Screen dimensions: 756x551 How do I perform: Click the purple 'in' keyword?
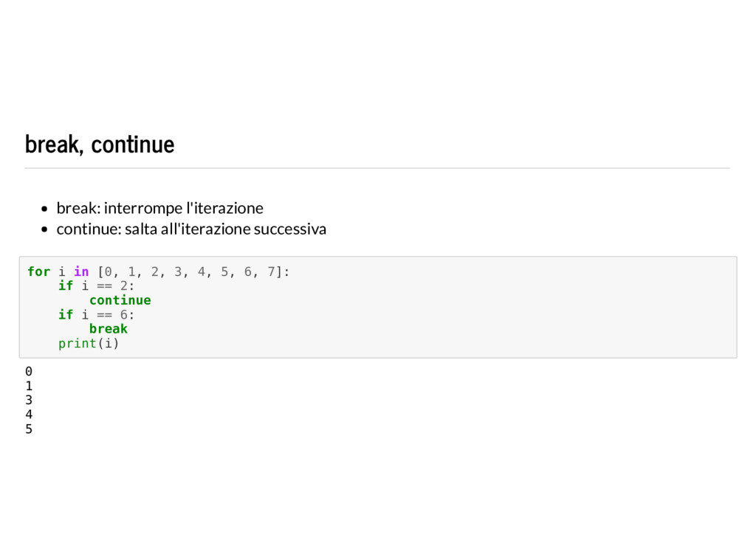(81, 271)
